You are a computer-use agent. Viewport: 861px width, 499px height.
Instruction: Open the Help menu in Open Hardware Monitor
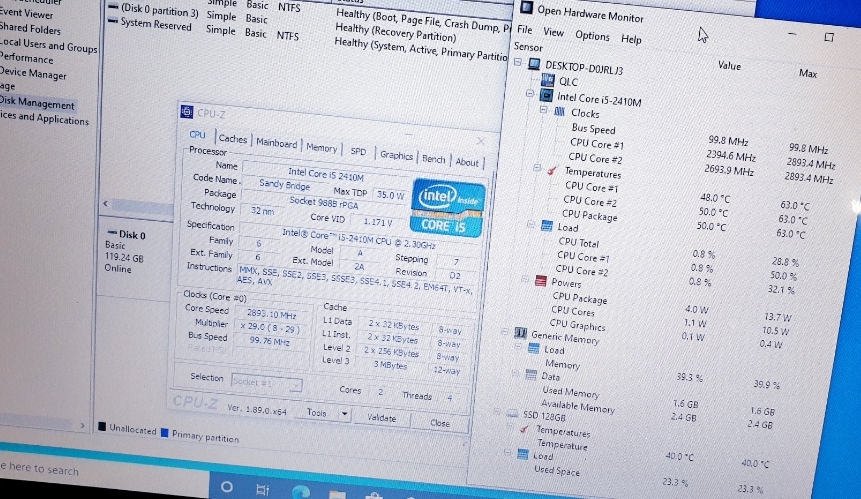631,40
